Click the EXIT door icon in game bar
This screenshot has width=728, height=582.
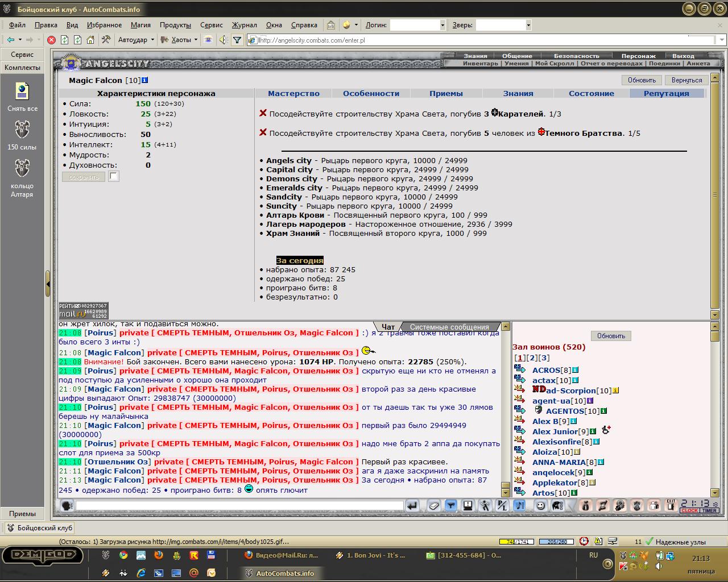tap(671, 505)
